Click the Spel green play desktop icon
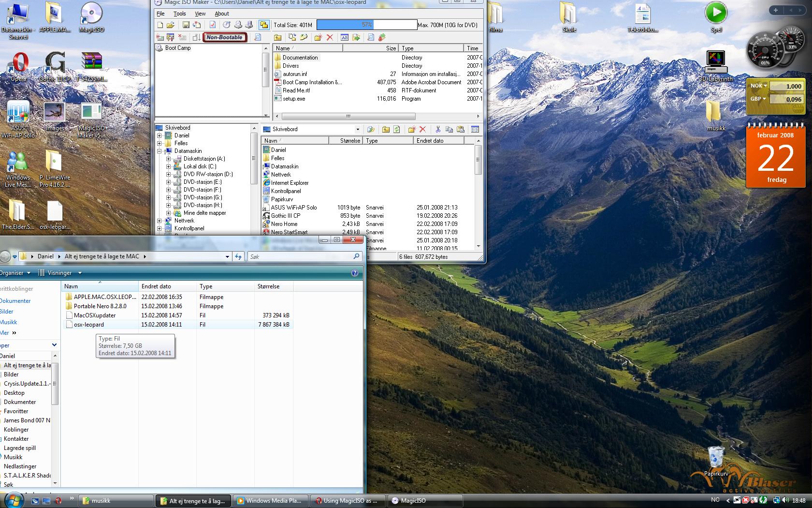The width and height of the screenshot is (812, 508). click(x=716, y=17)
